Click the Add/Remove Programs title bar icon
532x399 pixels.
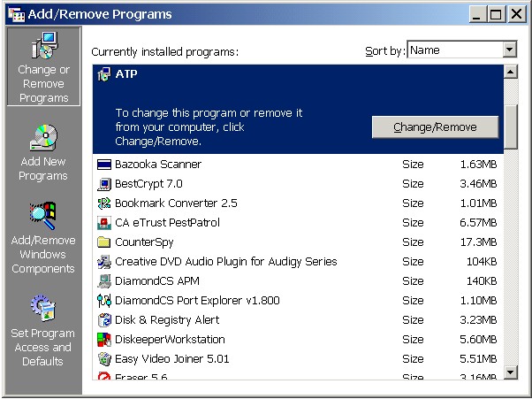[16, 15]
